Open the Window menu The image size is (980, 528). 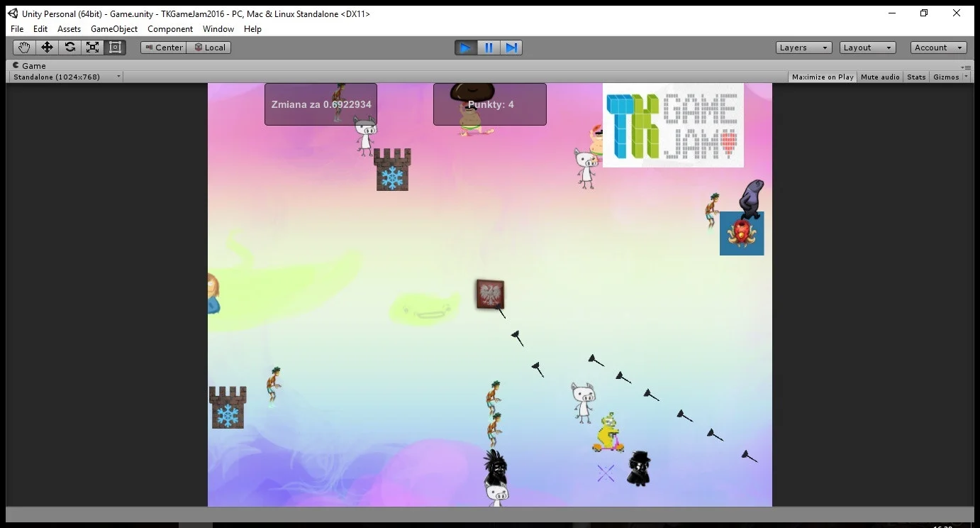[x=218, y=29]
